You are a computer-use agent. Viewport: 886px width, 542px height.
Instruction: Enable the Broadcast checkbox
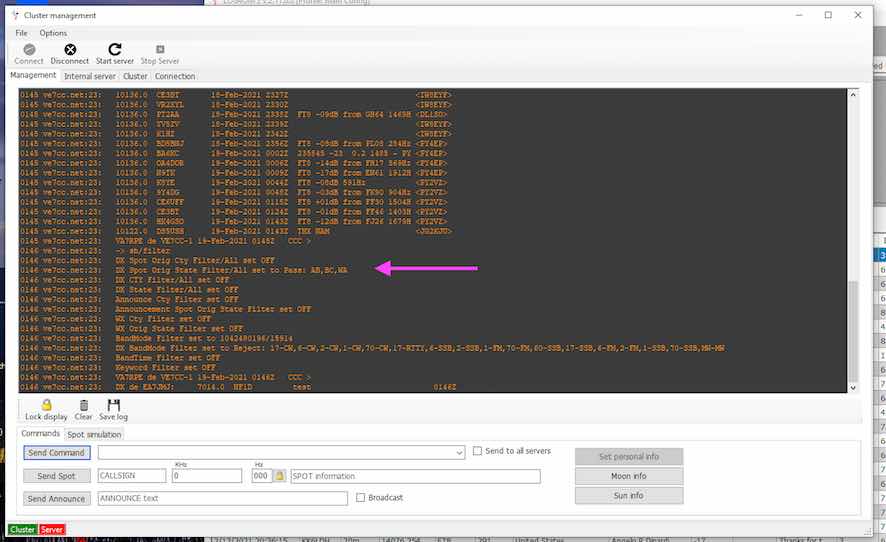pos(361,498)
